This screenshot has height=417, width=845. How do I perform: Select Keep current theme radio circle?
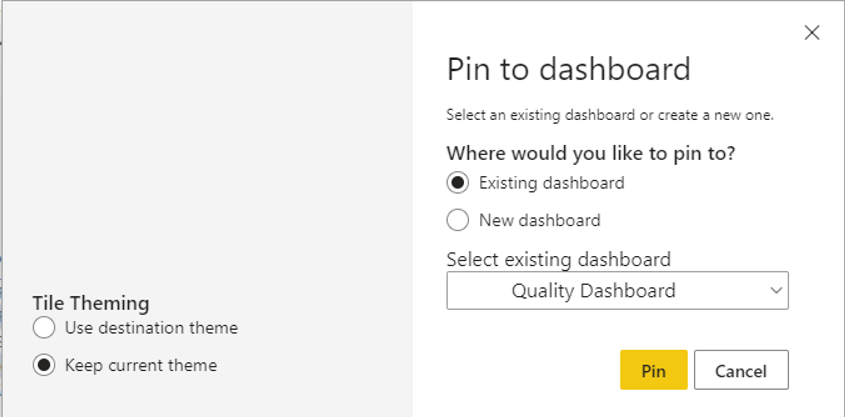tap(44, 365)
